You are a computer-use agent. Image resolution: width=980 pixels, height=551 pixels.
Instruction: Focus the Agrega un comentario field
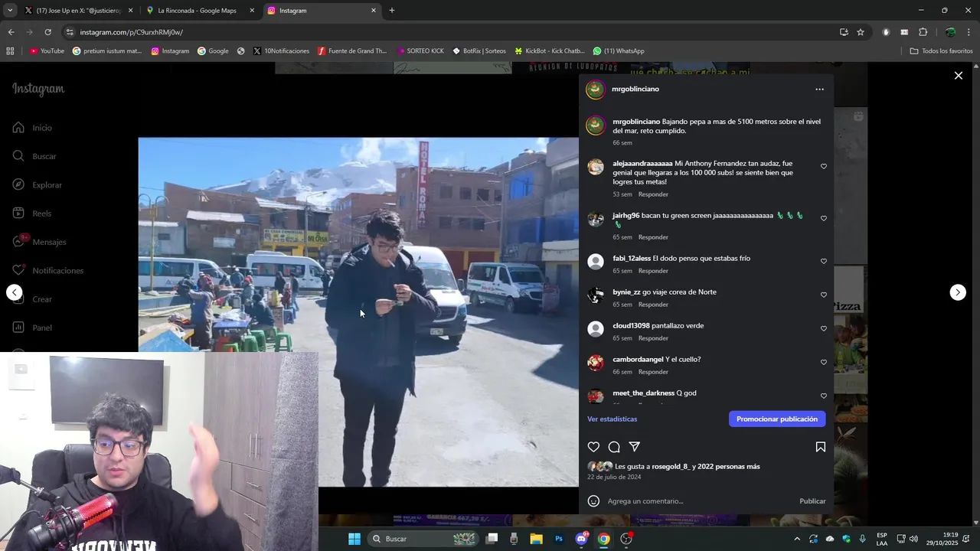point(698,501)
